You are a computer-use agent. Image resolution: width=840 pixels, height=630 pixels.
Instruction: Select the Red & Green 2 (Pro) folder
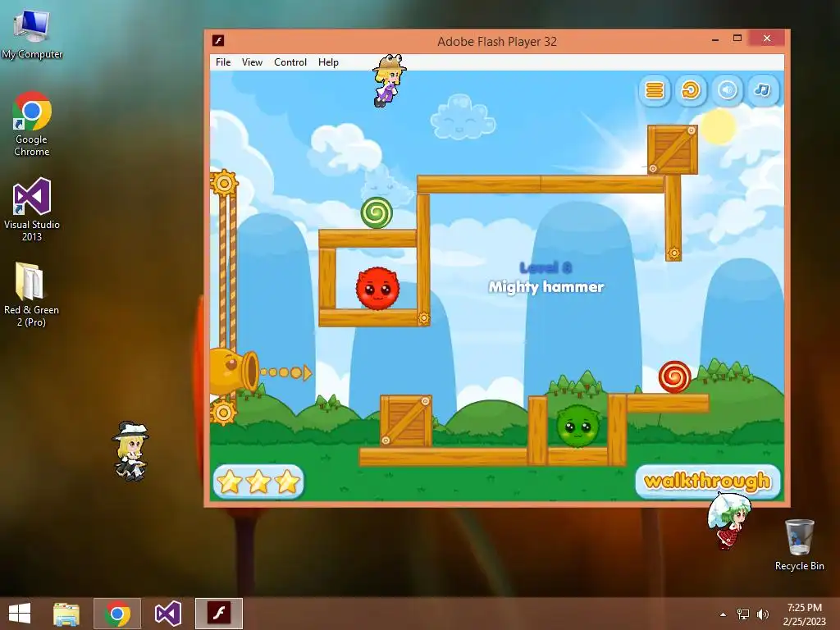point(32,294)
